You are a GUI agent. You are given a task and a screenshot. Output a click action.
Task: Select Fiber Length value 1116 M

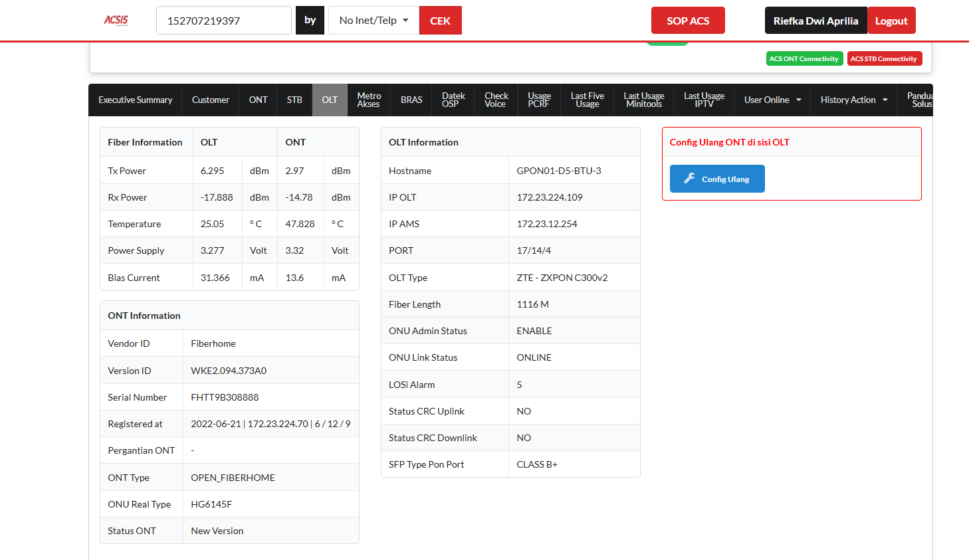point(532,304)
